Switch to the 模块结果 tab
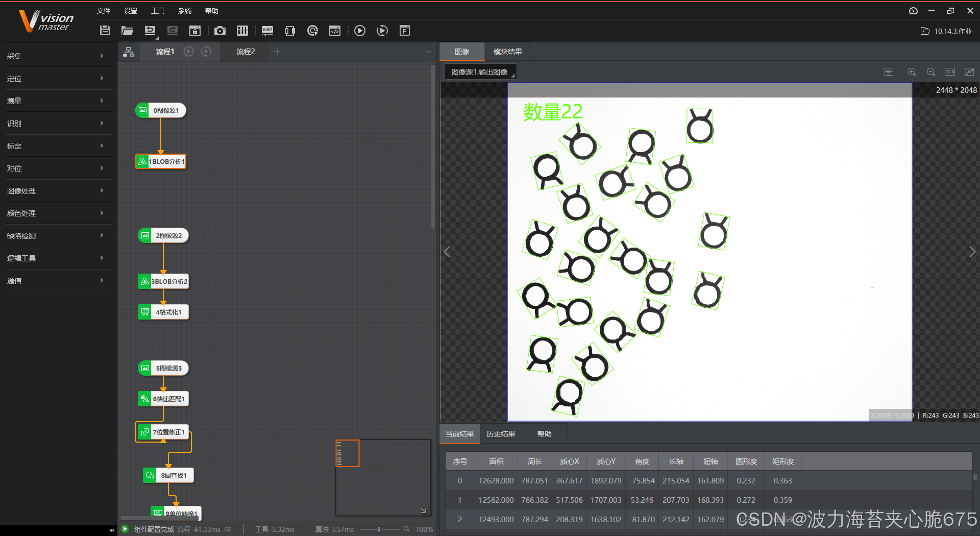980x536 pixels. [508, 52]
